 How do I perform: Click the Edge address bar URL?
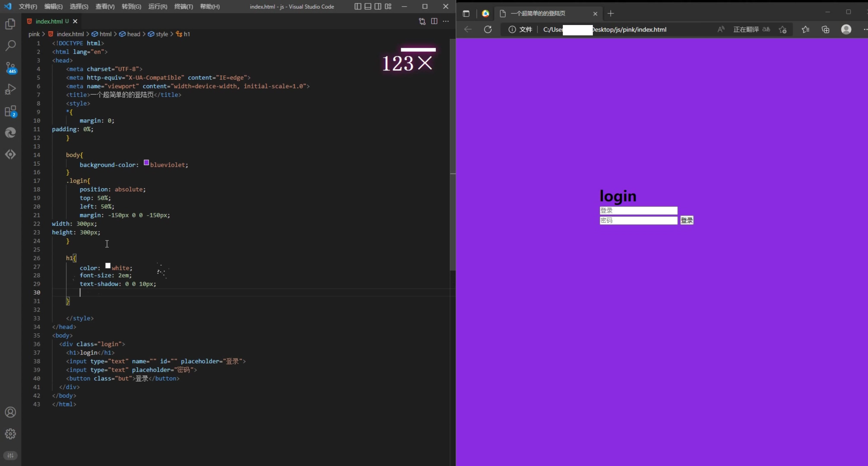tap(605, 30)
